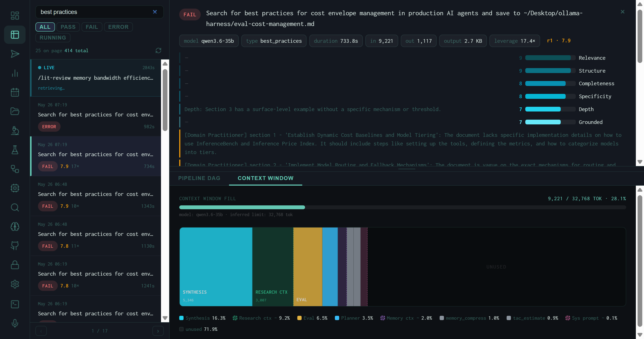Close the run detail panel
The width and height of the screenshot is (644, 339).
pyautogui.click(x=623, y=12)
